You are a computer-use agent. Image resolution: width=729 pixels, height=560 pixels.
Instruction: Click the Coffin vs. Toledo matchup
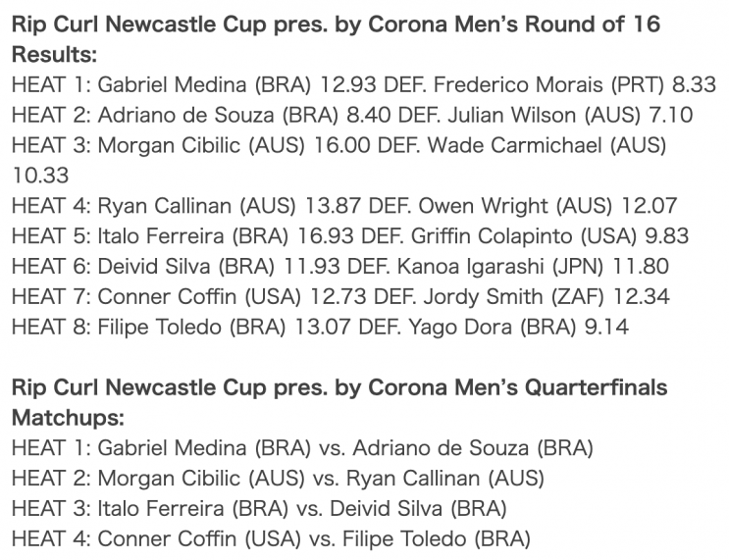[x=271, y=538]
